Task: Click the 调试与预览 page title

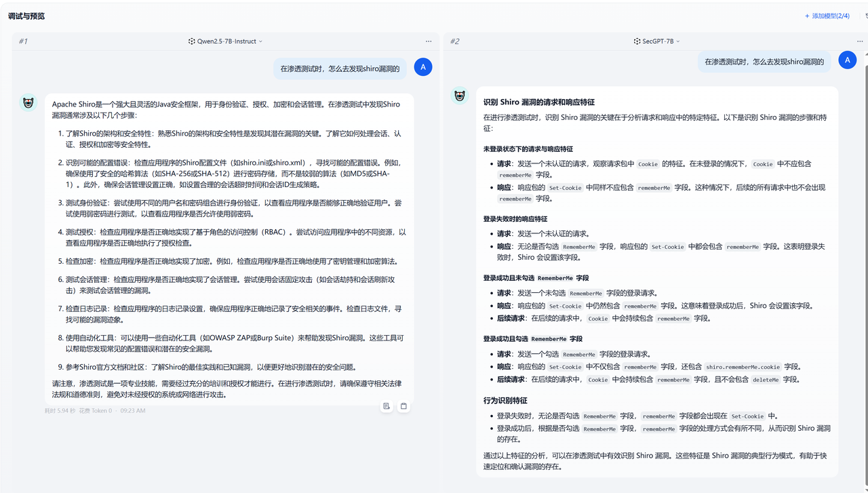Action: tap(26, 16)
